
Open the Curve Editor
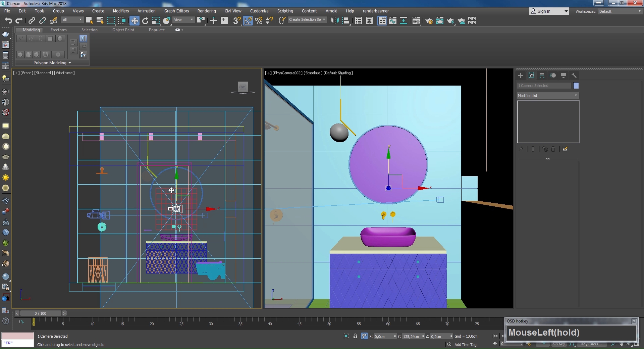[392, 21]
